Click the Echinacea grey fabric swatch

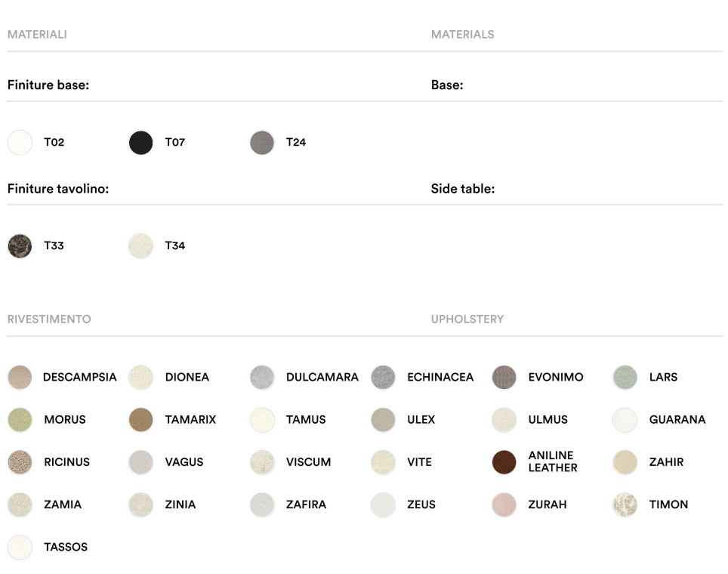click(384, 378)
